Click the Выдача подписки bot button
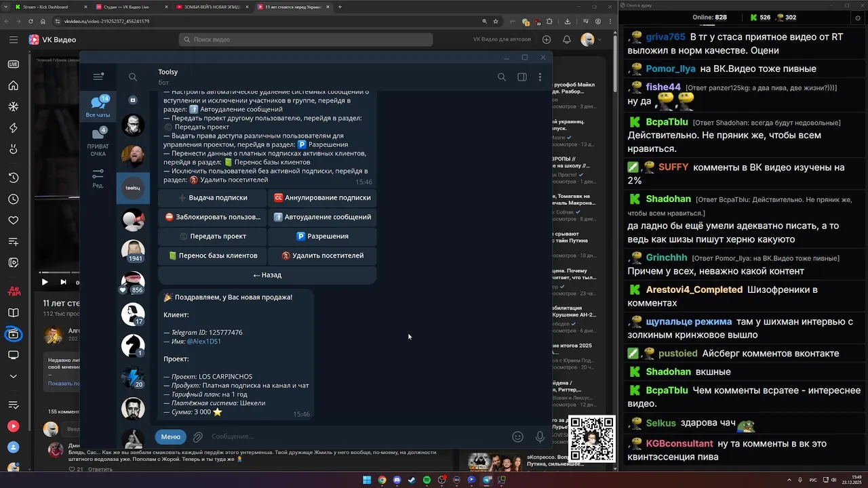 pyautogui.click(x=212, y=198)
